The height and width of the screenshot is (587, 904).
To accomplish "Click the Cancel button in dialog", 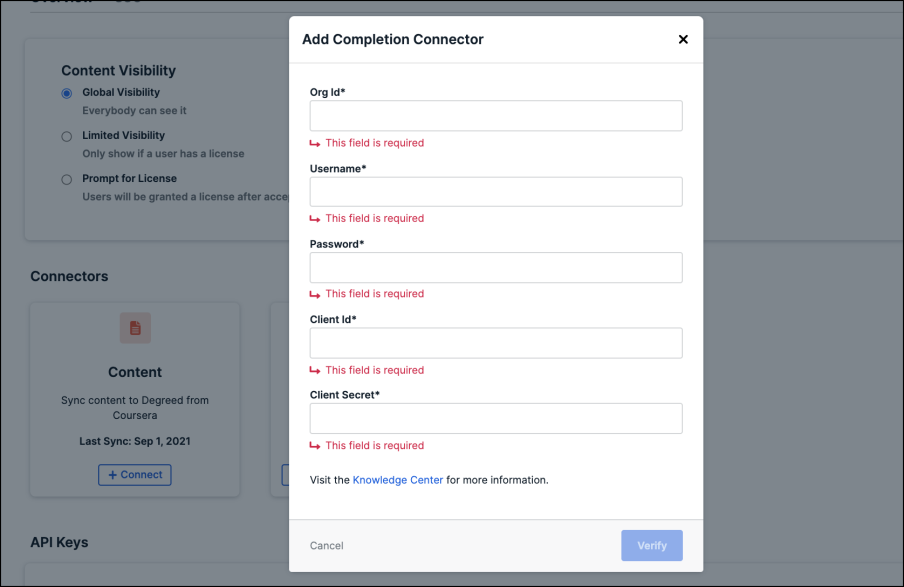I will pos(326,545).
